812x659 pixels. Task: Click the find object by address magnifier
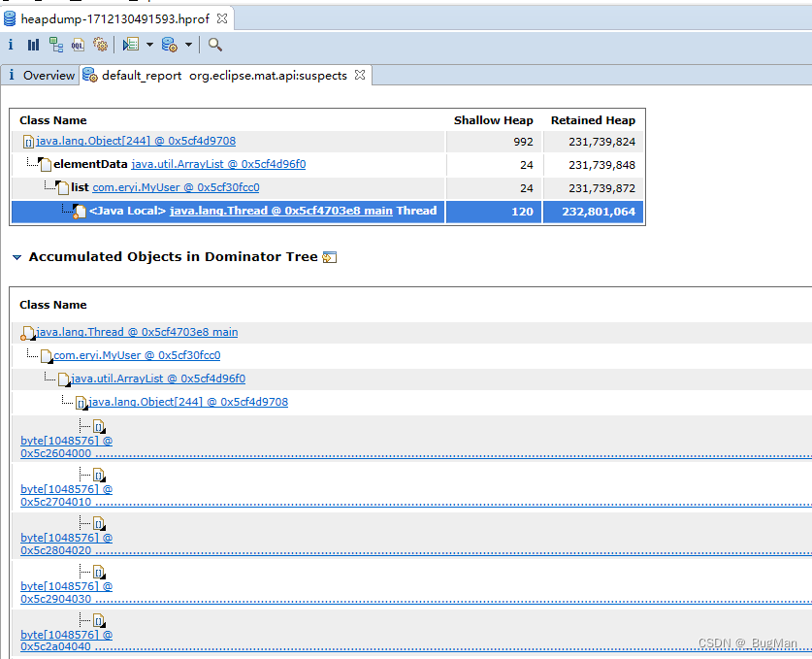[x=215, y=45]
